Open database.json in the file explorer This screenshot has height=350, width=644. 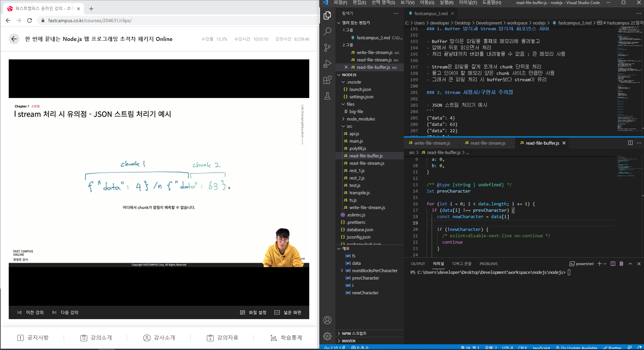pos(370,230)
